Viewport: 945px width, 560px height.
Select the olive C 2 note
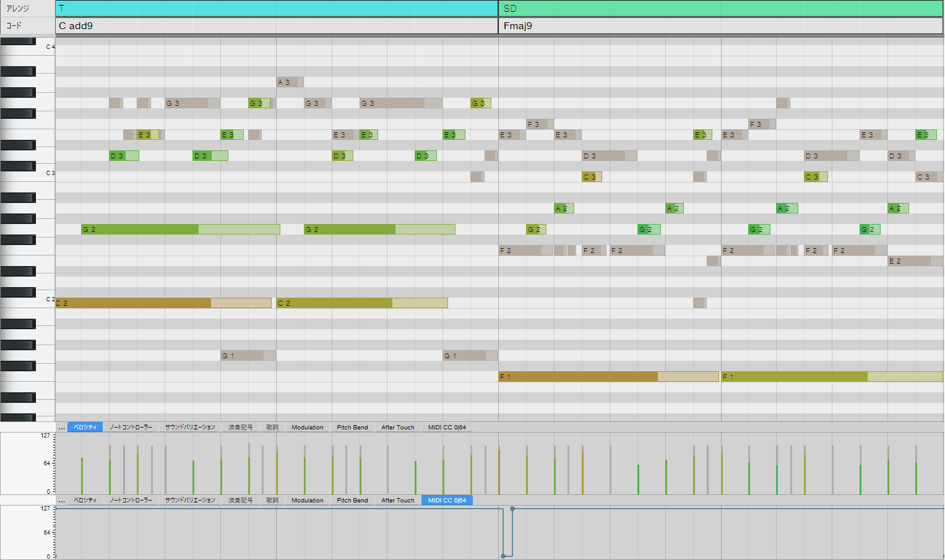click(x=362, y=303)
